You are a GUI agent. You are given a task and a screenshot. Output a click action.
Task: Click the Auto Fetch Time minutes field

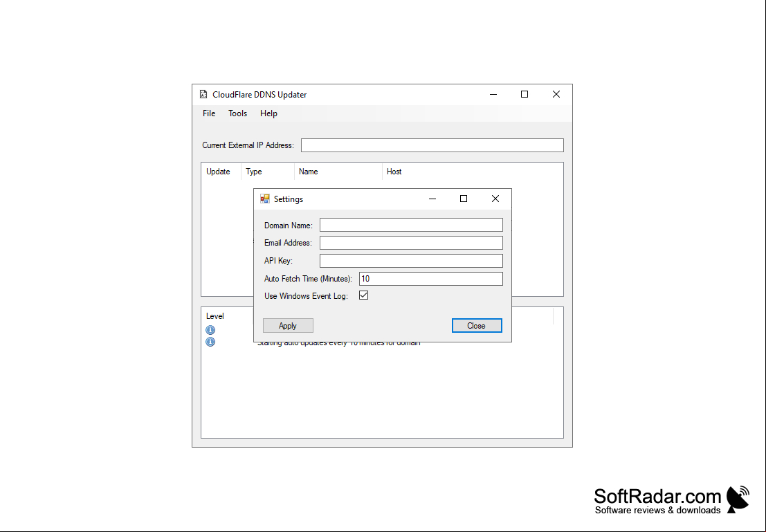(x=430, y=279)
